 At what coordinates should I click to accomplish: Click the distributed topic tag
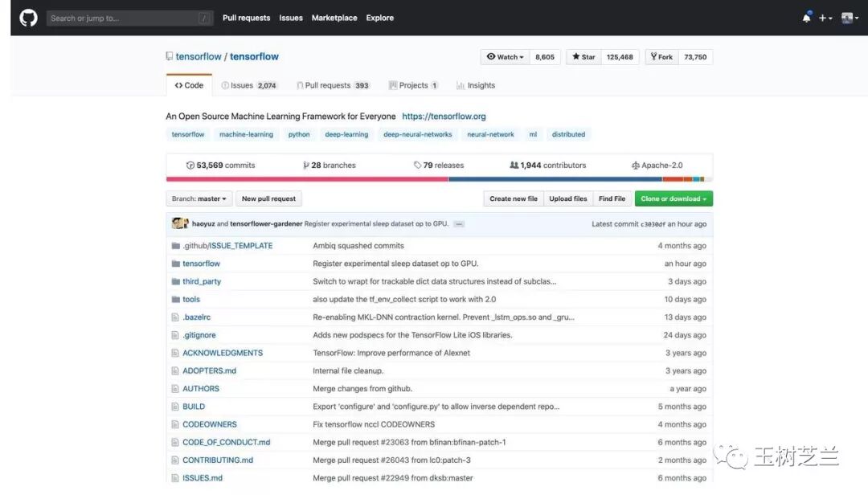(x=568, y=134)
